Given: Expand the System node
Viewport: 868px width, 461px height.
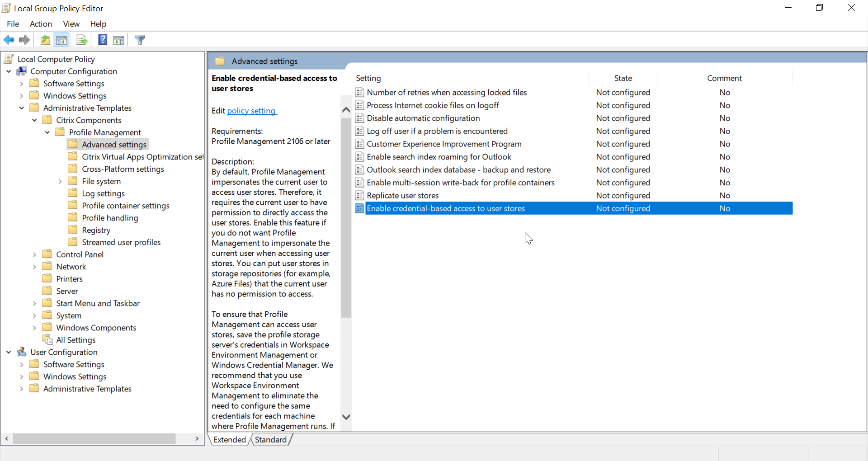Looking at the screenshot, I should click(x=34, y=315).
